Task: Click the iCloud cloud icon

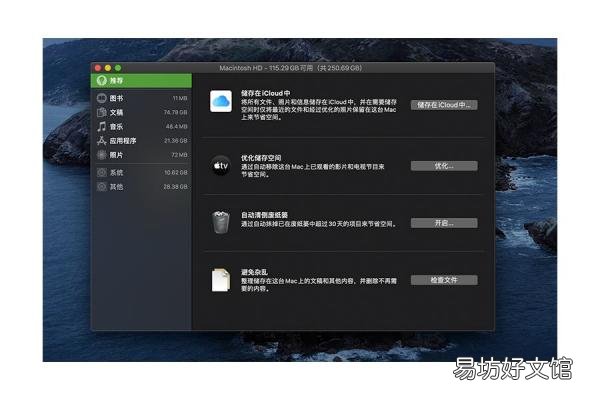Action: [221, 101]
